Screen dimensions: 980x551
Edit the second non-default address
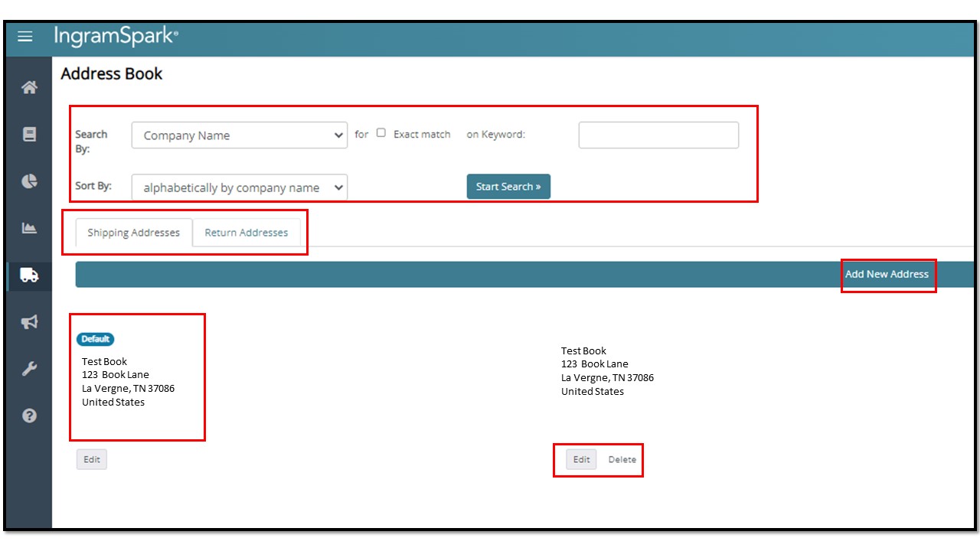582,459
